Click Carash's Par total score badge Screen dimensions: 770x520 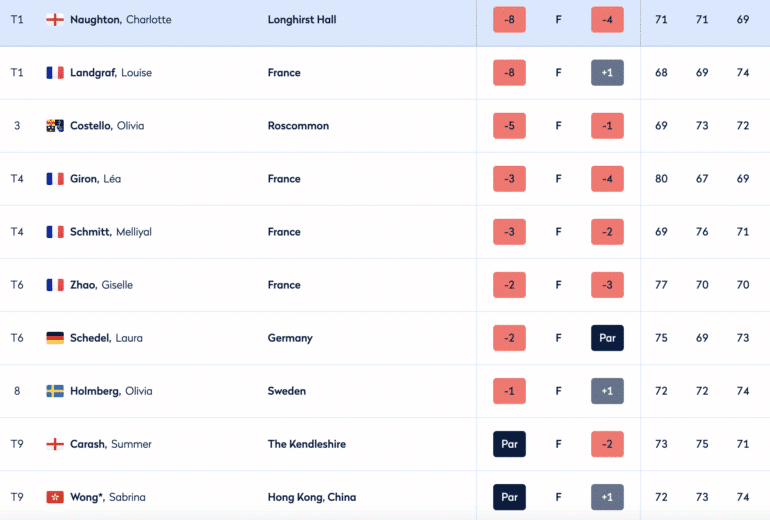click(x=509, y=444)
